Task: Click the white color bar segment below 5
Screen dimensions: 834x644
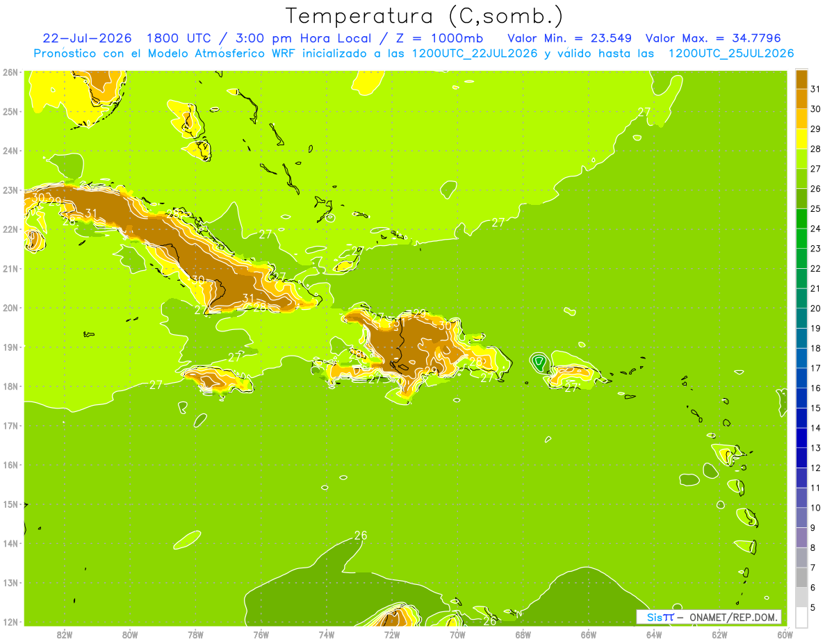Action: click(801, 617)
